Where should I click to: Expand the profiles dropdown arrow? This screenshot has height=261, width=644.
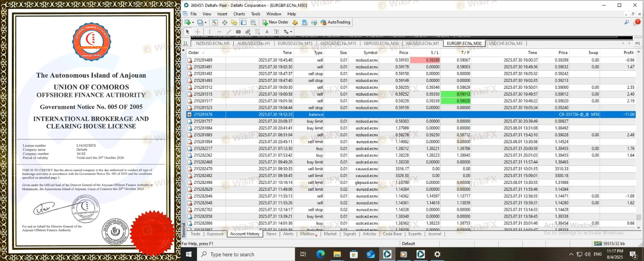coord(205,23)
